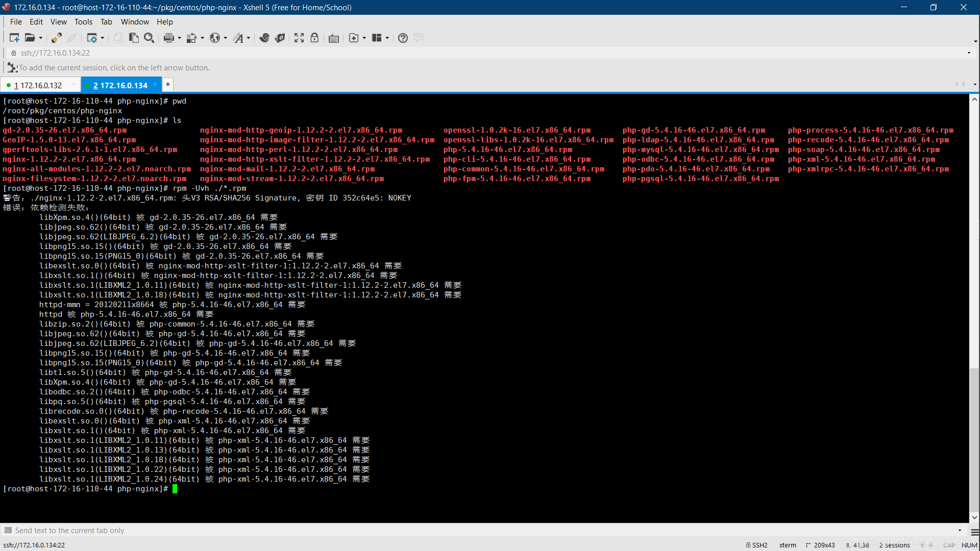Click the Paste clipboard icon
Image resolution: width=980 pixels, height=551 pixels.
[134, 38]
